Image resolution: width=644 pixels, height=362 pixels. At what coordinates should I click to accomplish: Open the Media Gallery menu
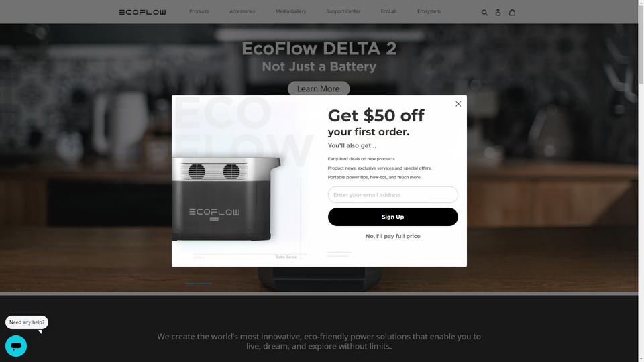click(290, 11)
